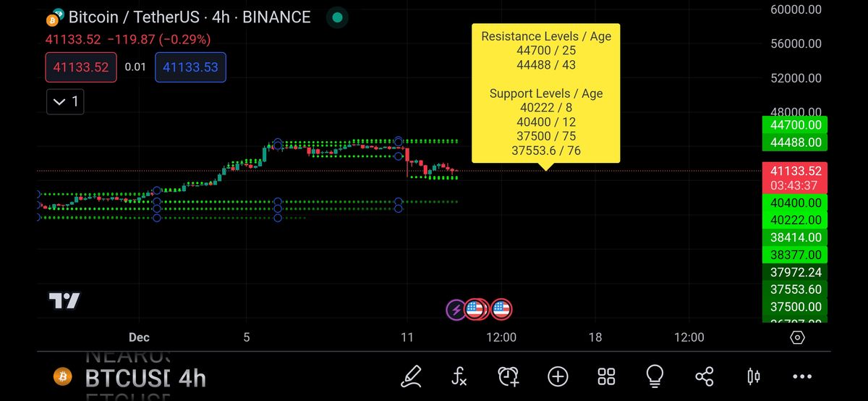Select the 44700.00 resistance price label
Image resolution: width=868 pixels, height=401 pixels.
point(796,125)
